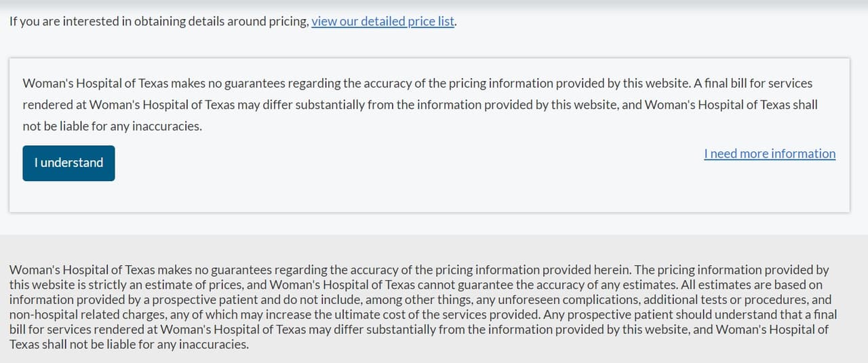Screen dimensions: 868x363
Task: Click empty space below the I understand button
Action: point(68,197)
